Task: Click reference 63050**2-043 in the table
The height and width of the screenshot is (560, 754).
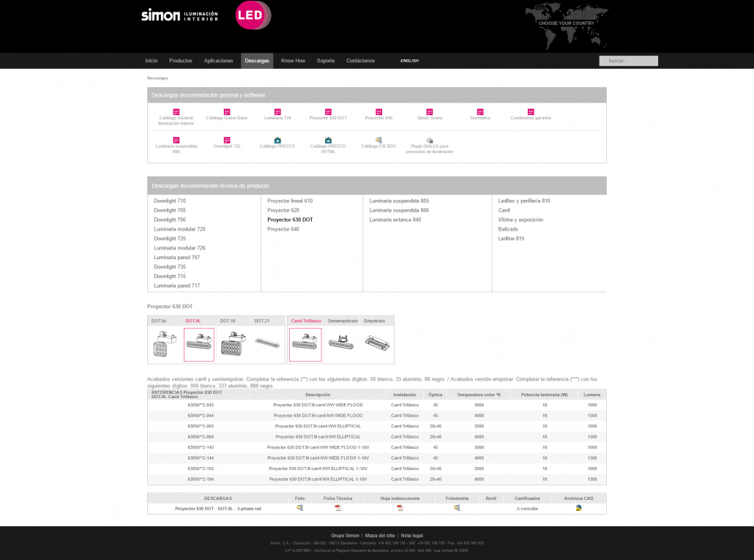Action: 201,406
